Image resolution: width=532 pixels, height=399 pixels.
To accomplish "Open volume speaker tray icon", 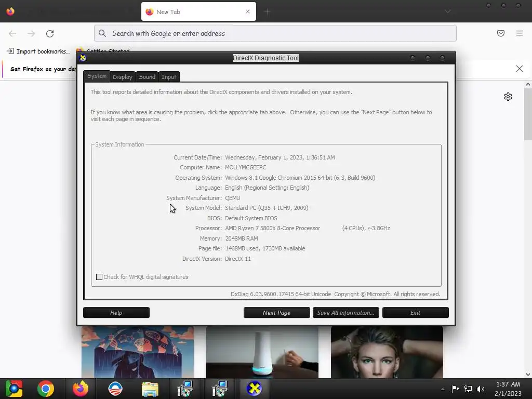I will click(481, 389).
